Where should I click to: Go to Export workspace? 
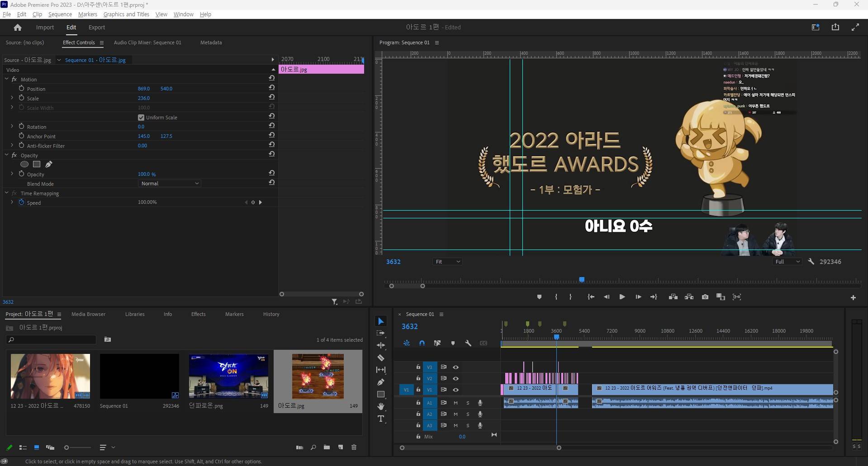point(97,28)
